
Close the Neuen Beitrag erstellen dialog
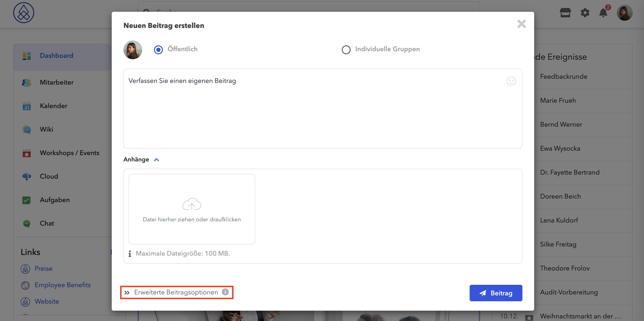point(521,24)
